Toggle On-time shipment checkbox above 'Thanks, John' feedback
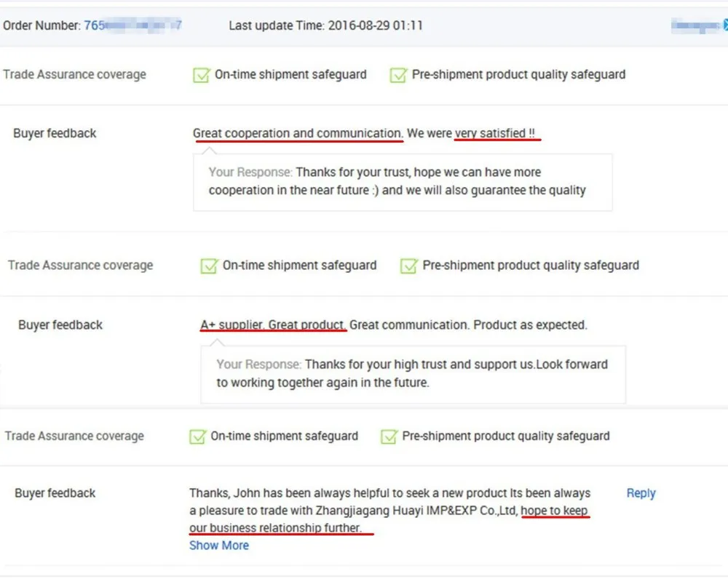The image size is (728, 582). point(197,436)
